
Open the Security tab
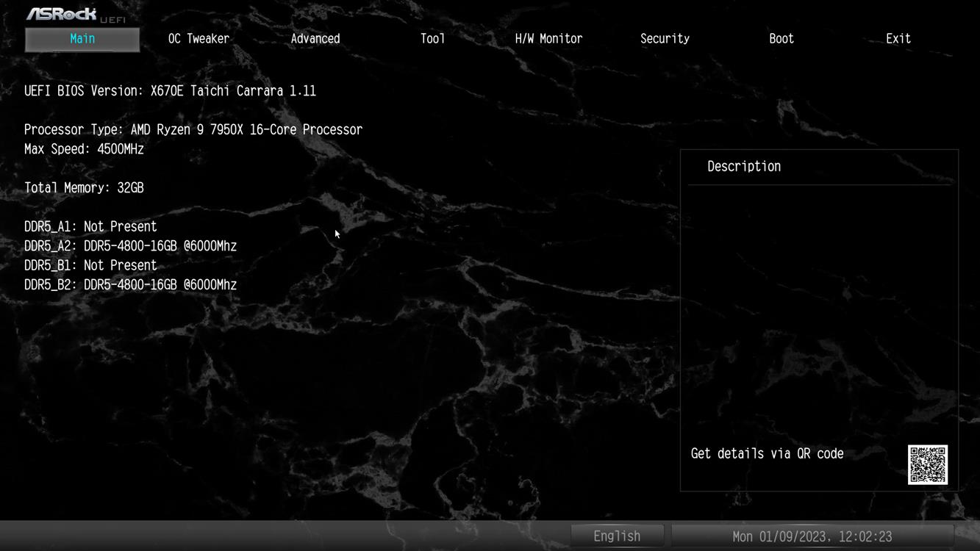click(x=665, y=39)
